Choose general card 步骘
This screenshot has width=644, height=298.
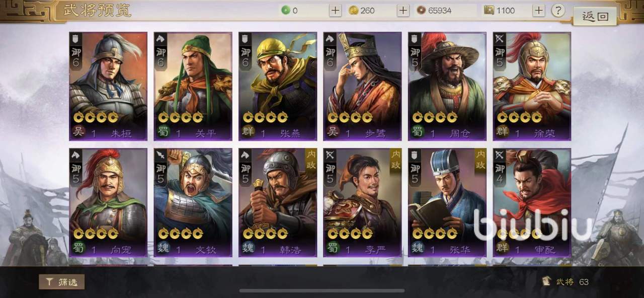(363, 87)
